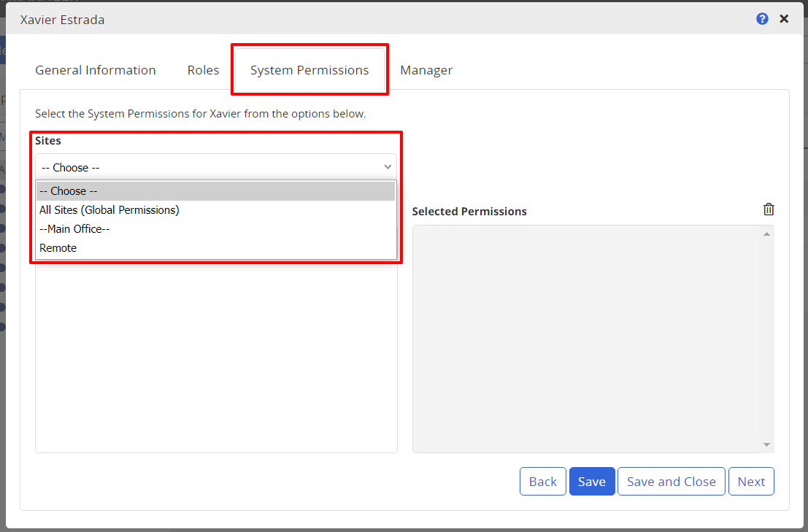The image size is (808, 532).
Task: Click the Sites dropdown chevron arrow
Action: pos(388,166)
